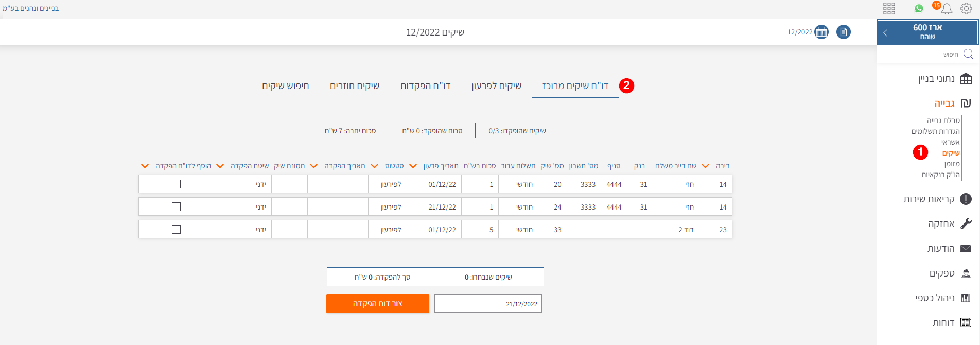
Task: Click the deposit date field 21/12/2022
Action: (x=488, y=304)
